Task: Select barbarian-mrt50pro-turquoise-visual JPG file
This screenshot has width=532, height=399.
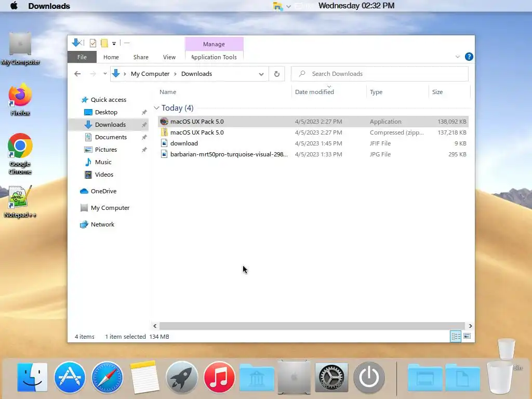Action: pos(313,154)
